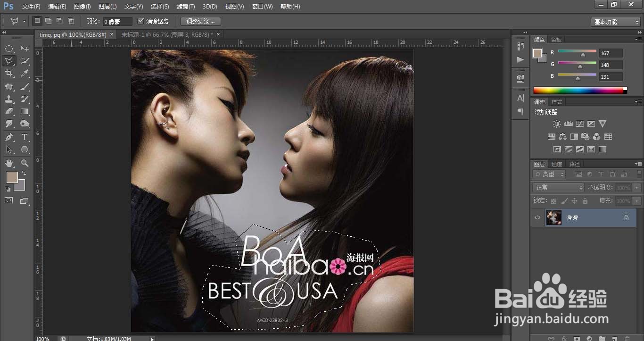Open the Actions panel play icon
Viewport: 644px width, 341px height.
coord(520,60)
